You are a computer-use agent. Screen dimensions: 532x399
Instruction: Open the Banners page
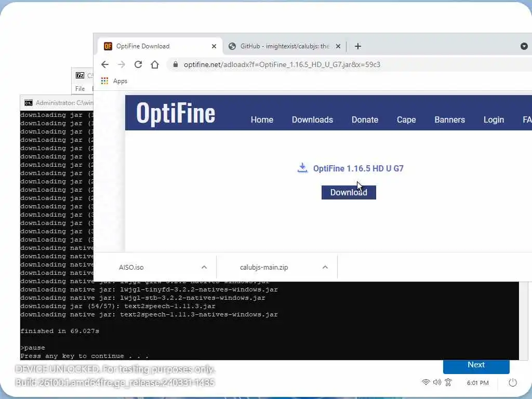449,120
